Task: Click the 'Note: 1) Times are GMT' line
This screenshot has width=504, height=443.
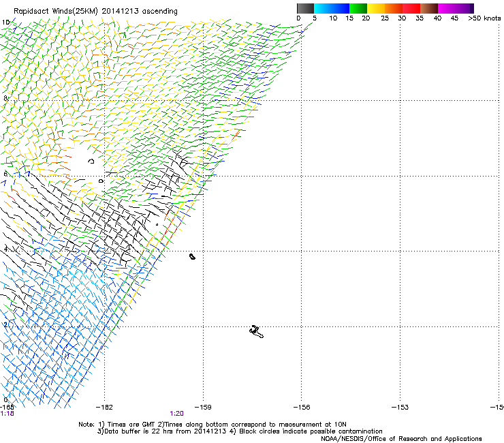Action: click(x=212, y=425)
